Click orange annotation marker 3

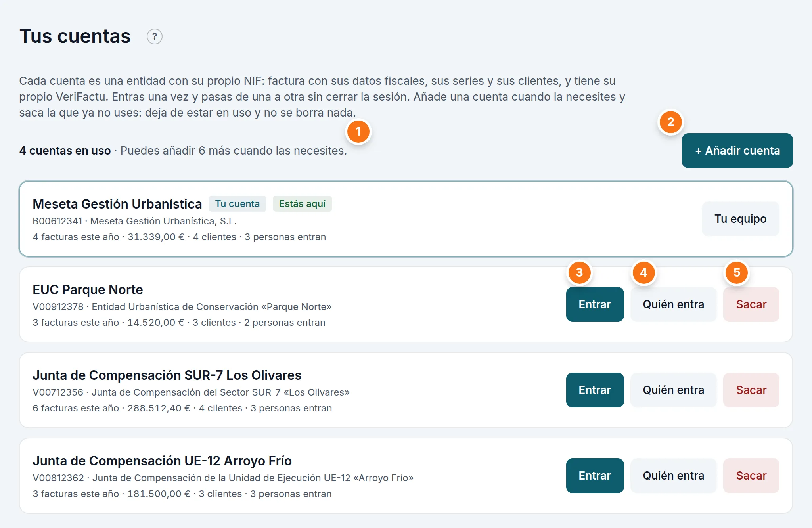(x=579, y=273)
